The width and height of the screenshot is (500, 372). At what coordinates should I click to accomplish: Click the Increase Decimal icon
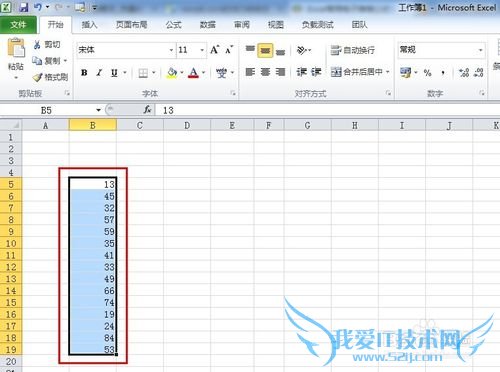tap(464, 72)
